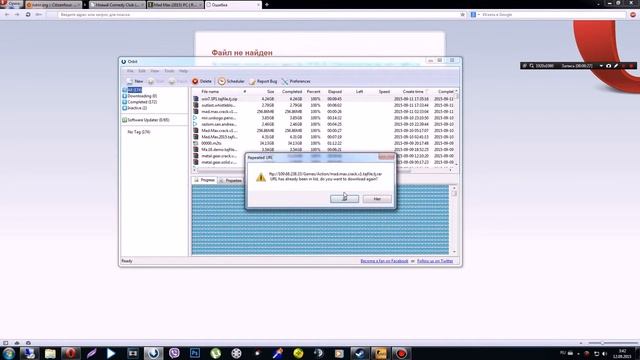
Task: Open Viber from the taskbar
Action: [174, 353]
